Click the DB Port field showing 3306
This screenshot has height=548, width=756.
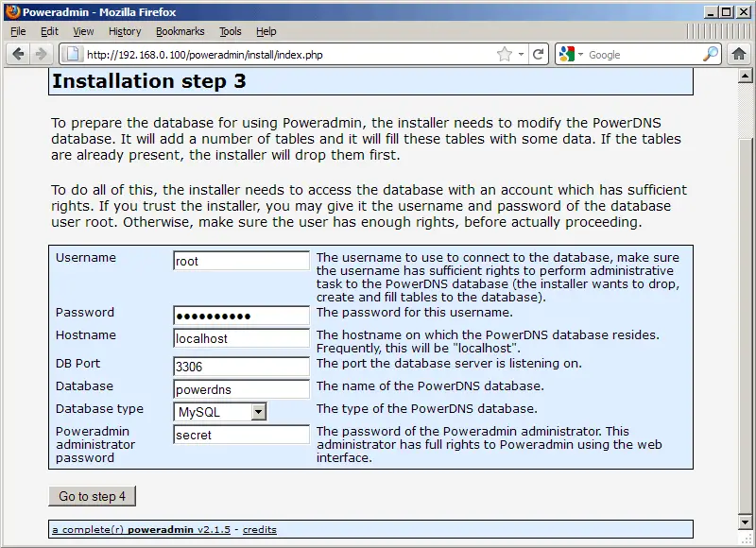241,367
